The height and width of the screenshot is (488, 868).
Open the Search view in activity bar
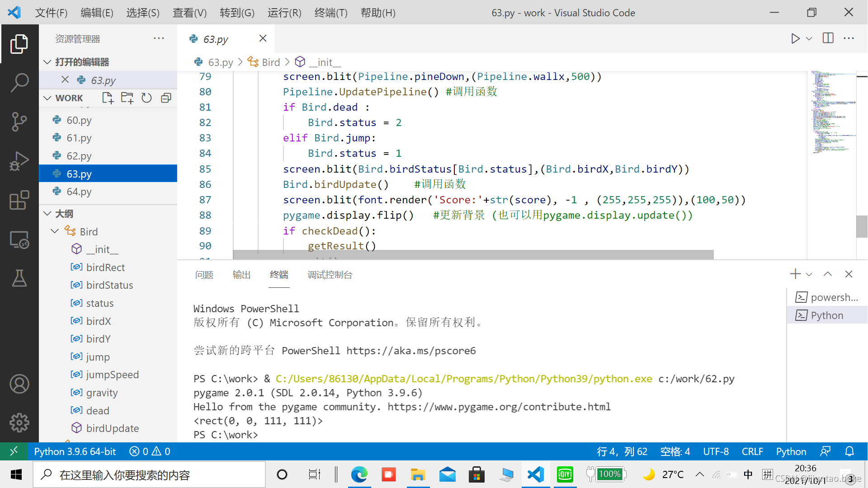click(x=19, y=83)
